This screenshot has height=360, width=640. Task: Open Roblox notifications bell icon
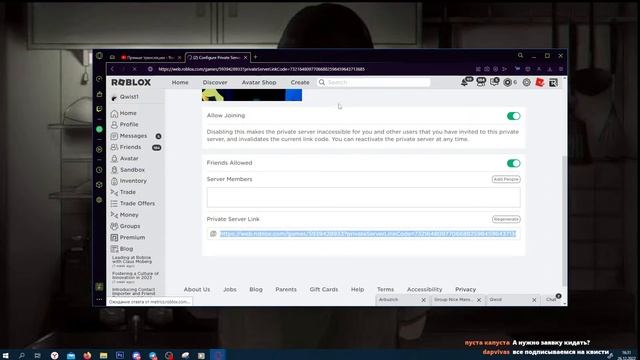click(464, 82)
